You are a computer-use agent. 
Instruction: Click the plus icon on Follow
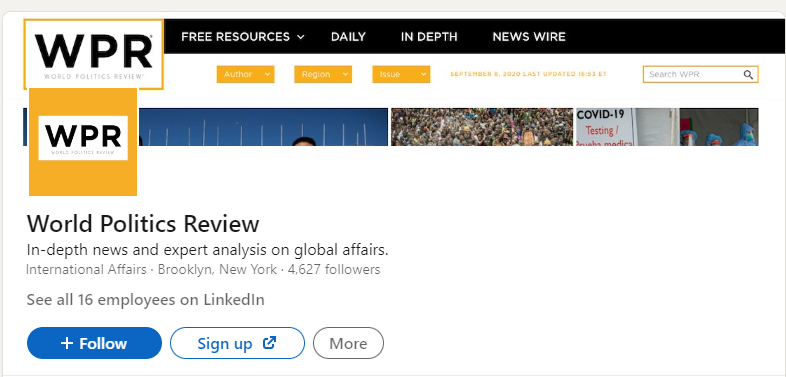coord(67,343)
